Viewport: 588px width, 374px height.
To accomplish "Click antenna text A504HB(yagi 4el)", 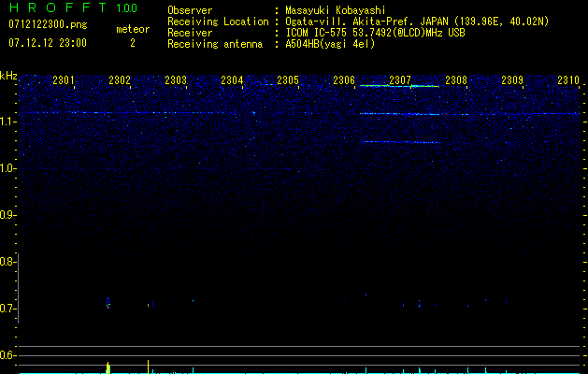I will click(330, 44).
